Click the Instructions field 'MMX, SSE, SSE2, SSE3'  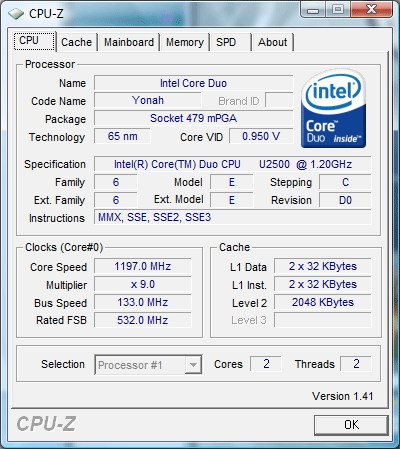coord(233,217)
